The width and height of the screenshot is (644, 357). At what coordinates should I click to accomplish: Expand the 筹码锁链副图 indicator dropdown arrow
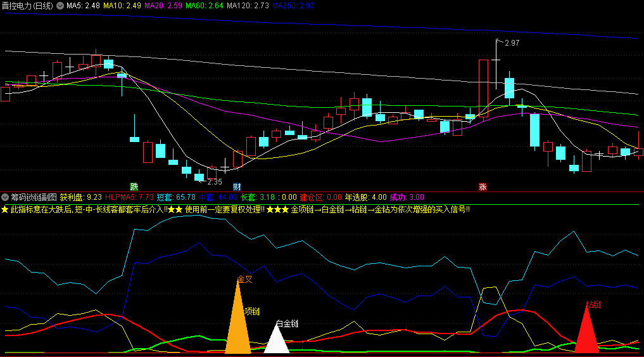(5, 197)
